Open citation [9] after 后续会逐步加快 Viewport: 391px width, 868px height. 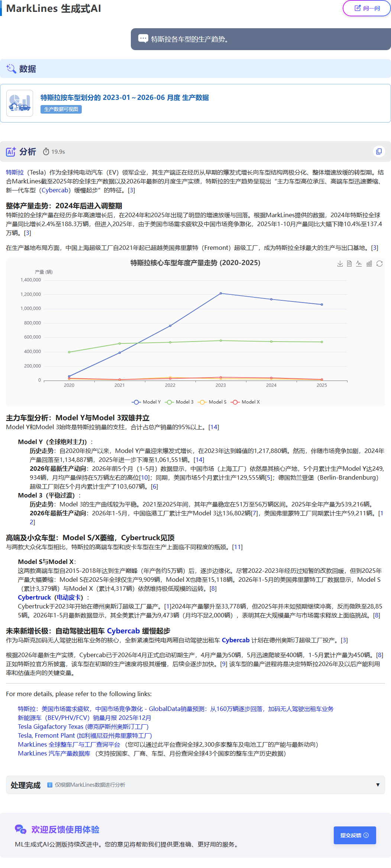(x=224, y=664)
